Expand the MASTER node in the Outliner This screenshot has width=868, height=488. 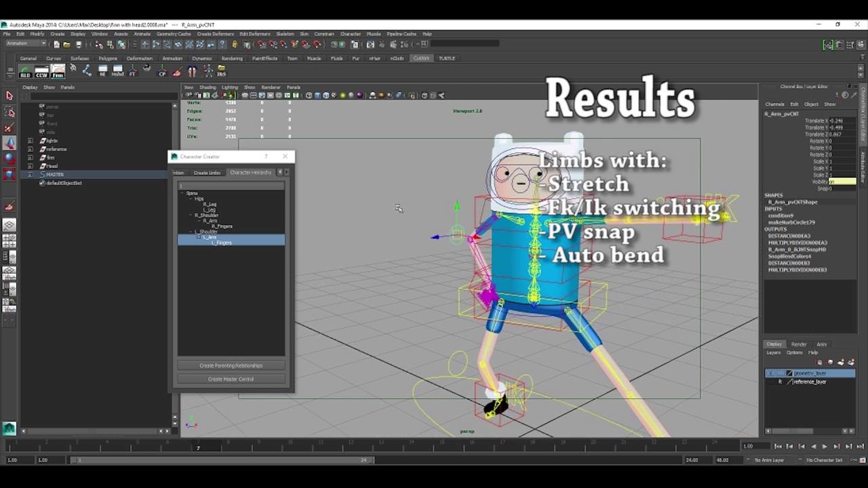tap(29, 174)
